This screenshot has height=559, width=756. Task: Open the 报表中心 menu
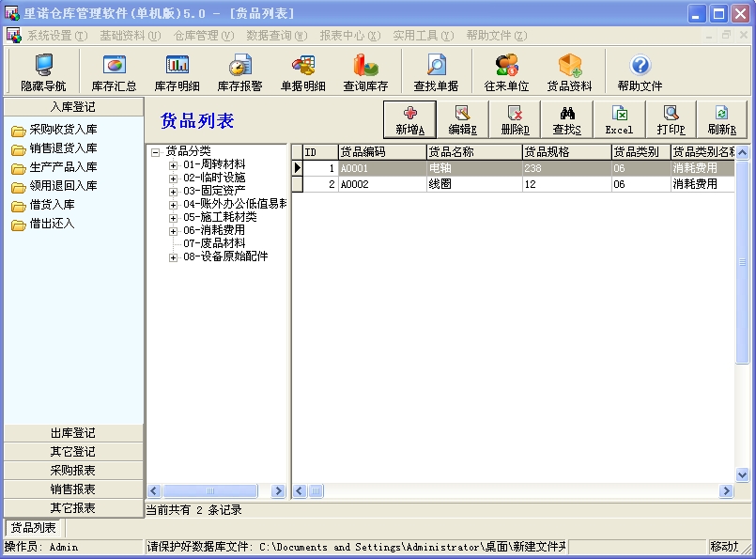pos(349,36)
